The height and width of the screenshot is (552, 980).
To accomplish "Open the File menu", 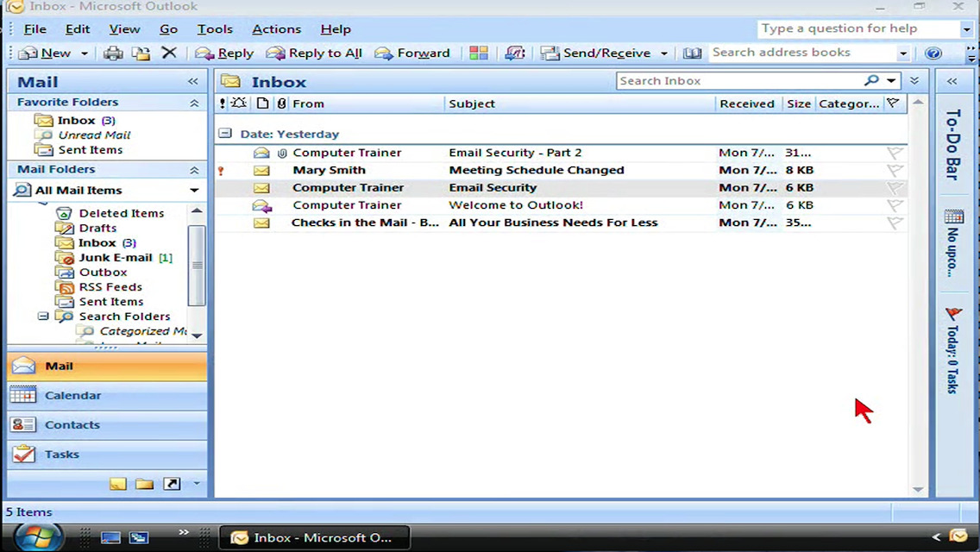I will pos(35,29).
